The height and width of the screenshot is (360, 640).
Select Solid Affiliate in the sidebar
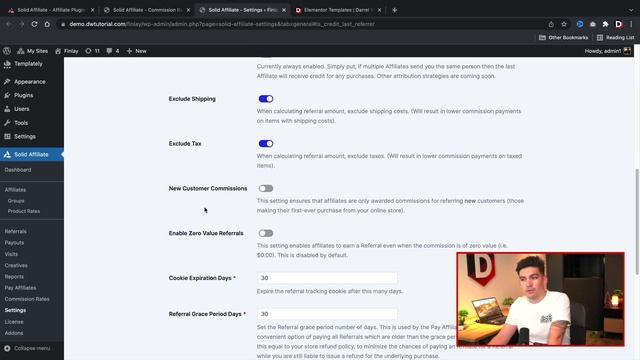point(32,154)
